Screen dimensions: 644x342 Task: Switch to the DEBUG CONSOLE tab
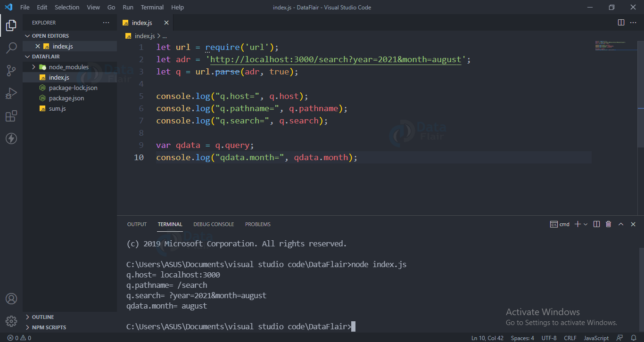tap(214, 224)
